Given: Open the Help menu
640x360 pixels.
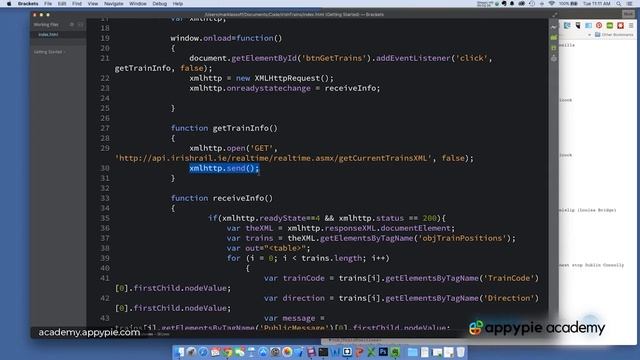Looking at the screenshot, I should click(178, 4).
